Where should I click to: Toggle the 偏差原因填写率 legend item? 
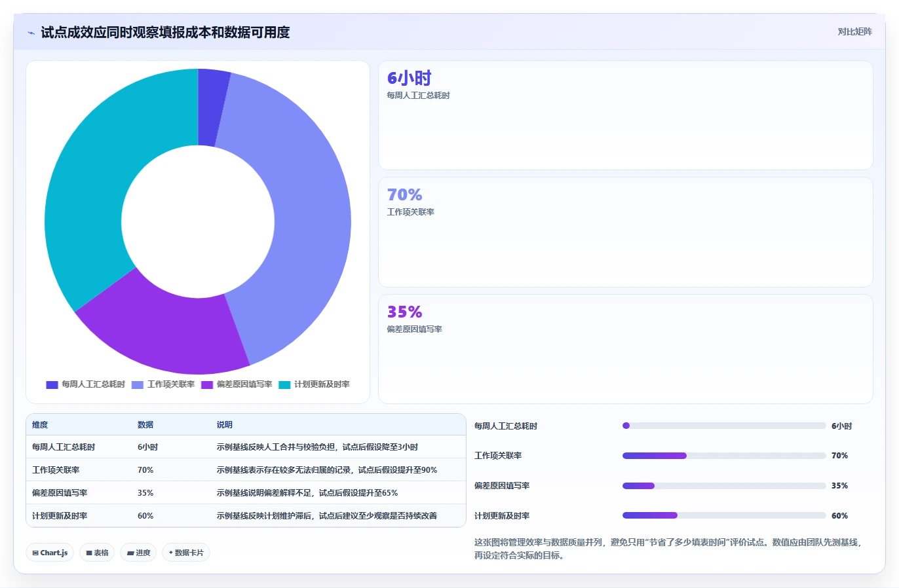237,384
